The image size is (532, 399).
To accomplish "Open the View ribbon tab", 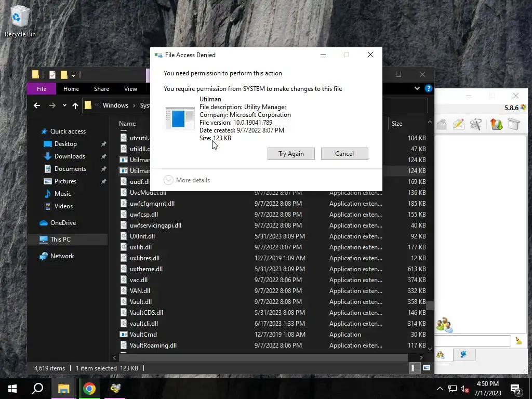I will click(130, 89).
